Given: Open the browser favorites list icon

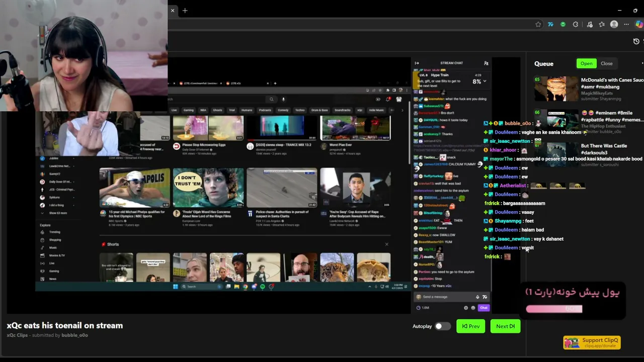Looking at the screenshot, I should (602, 24).
